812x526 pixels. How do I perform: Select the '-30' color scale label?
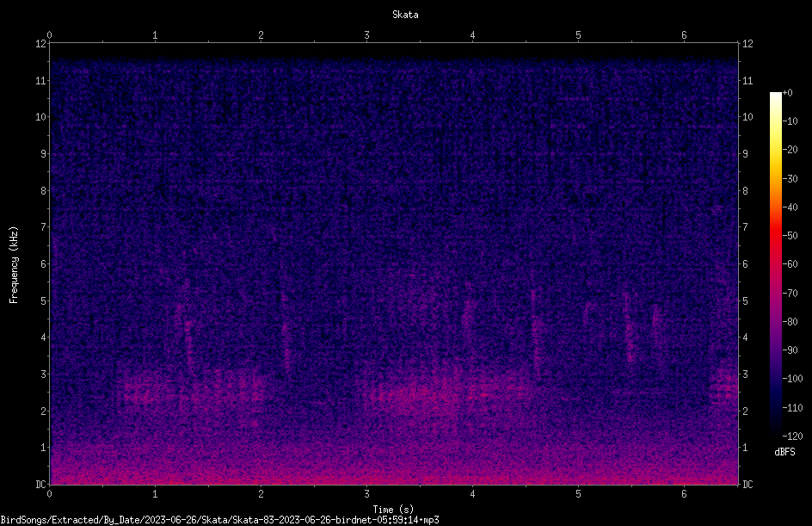pos(790,179)
